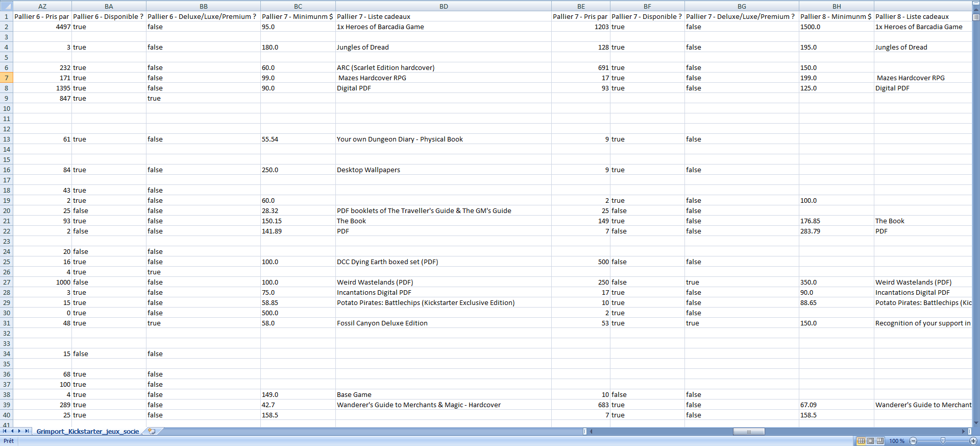Click the Select All corner box
The width and height of the screenshot is (980, 446).
7,6
